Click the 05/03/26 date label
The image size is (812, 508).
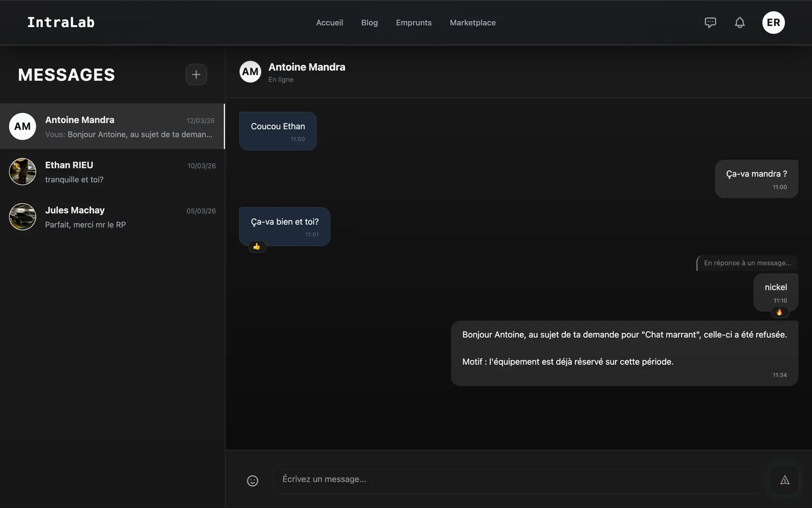click(x=201, y=211)
